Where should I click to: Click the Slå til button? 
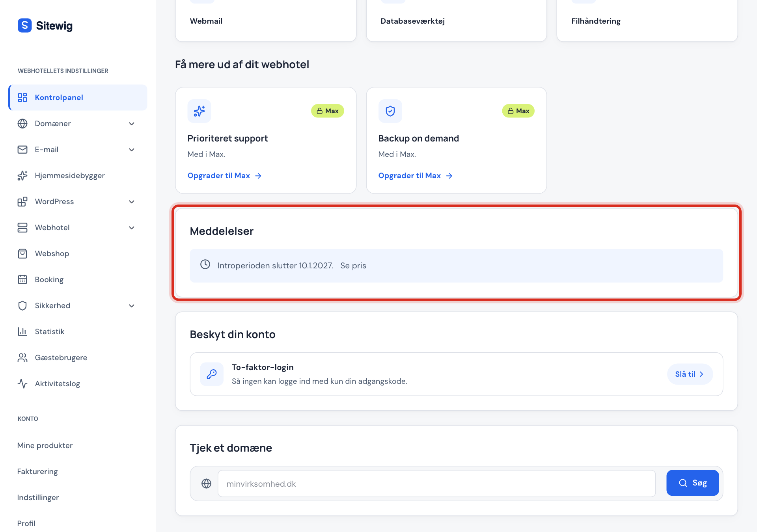(690, 374)
